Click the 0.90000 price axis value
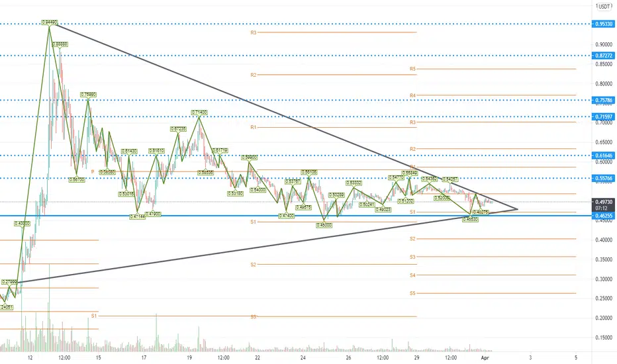The image size is (617, 364). click(604, 44)
